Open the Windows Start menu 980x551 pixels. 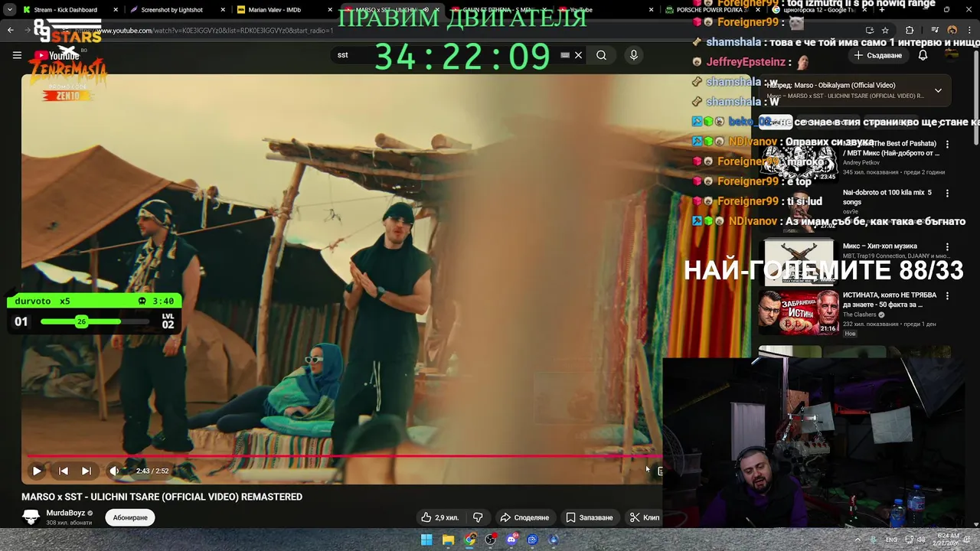pos(426,540)
